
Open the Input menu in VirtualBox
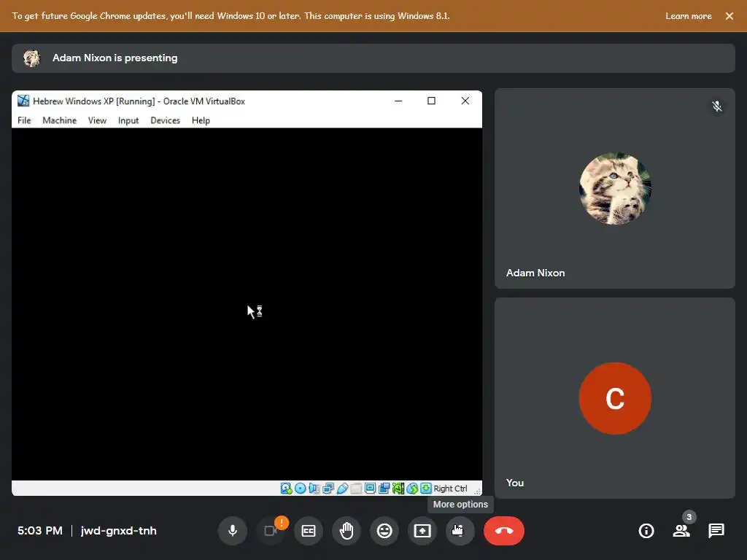click(x=128, y=120)
